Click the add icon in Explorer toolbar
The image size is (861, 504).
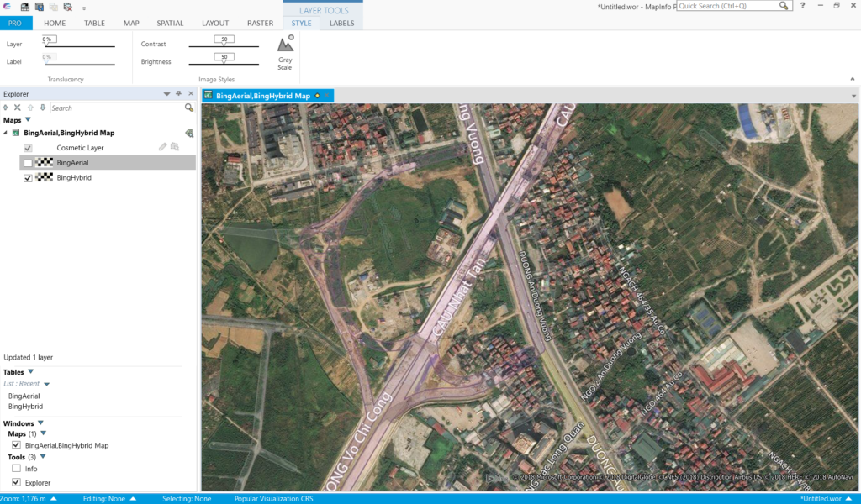tap(6, 108)
